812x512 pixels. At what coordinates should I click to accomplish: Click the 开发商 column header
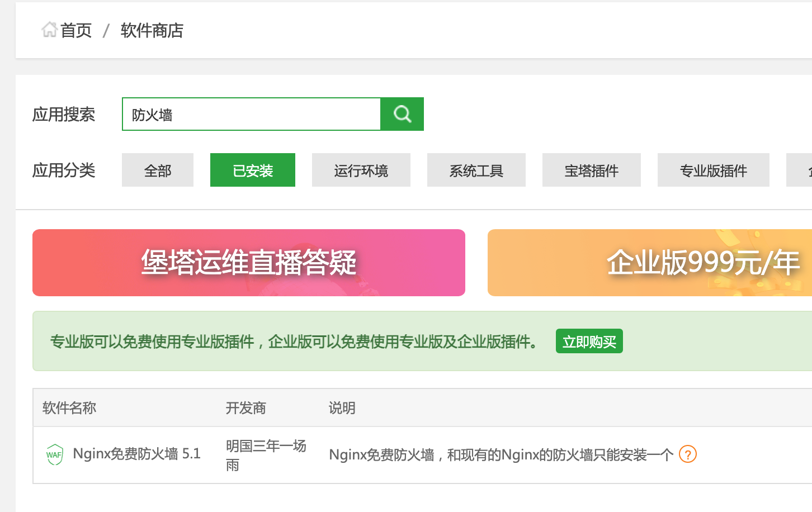(x=246, y=408)
